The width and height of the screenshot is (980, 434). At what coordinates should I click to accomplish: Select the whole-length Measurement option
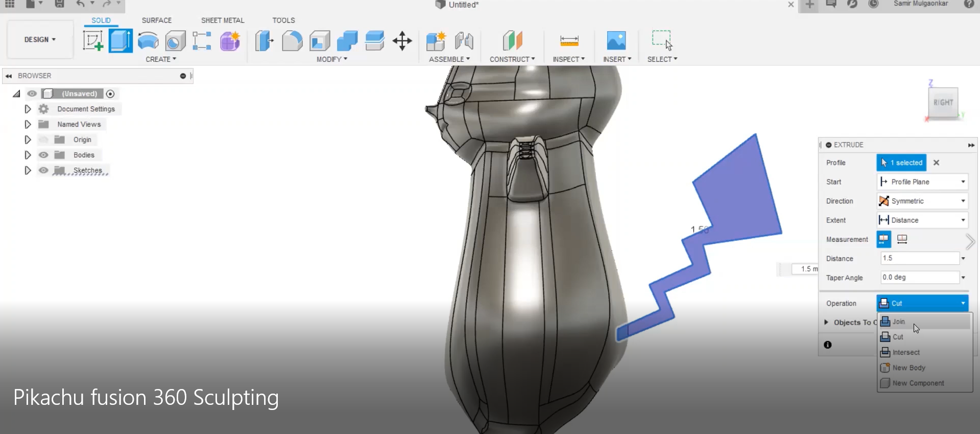902,239
